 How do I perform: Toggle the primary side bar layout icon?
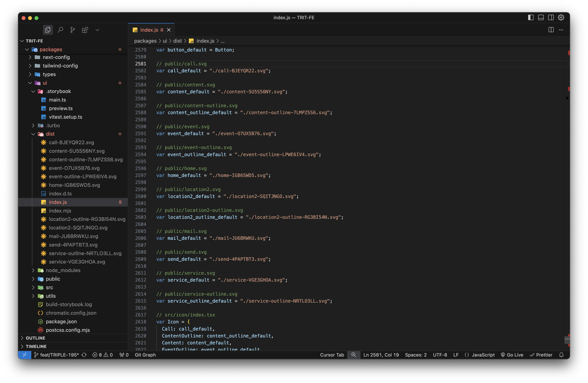click(x=531, y=18)
